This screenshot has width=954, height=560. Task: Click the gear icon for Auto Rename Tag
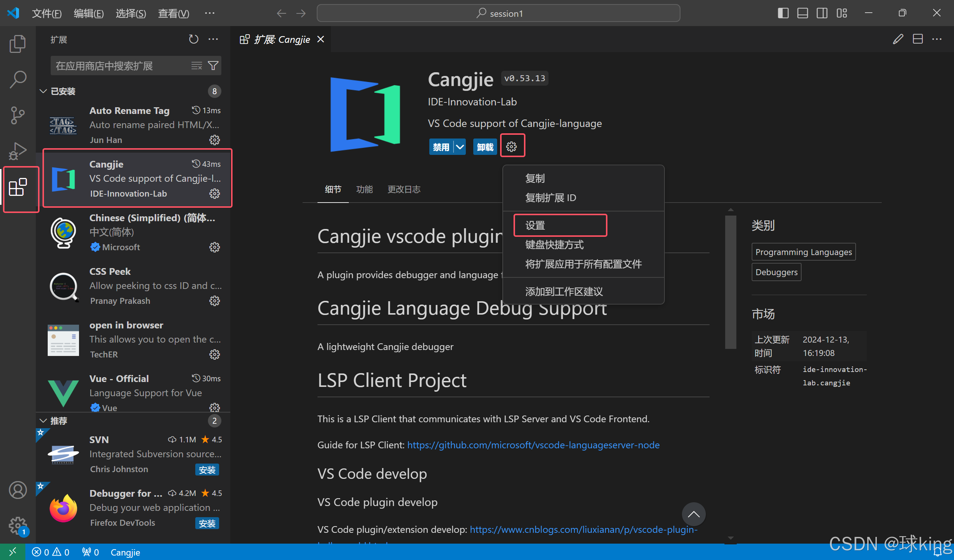click(214, 140)
